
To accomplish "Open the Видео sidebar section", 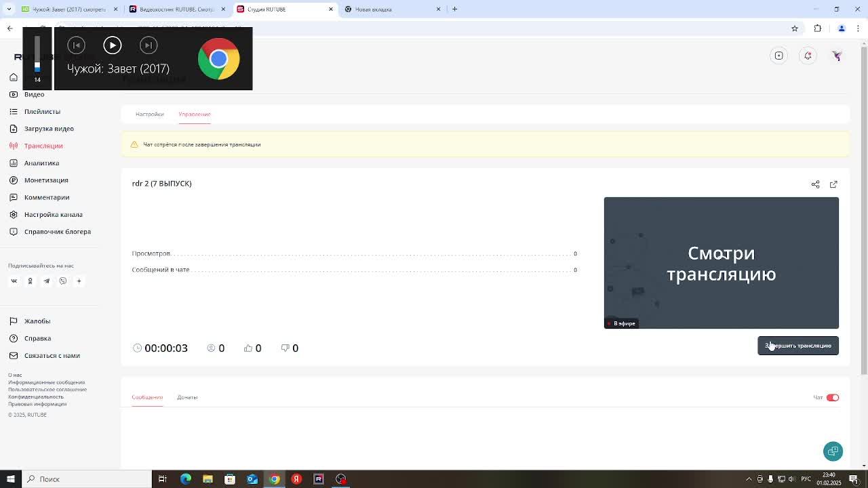I will point(34,94).
